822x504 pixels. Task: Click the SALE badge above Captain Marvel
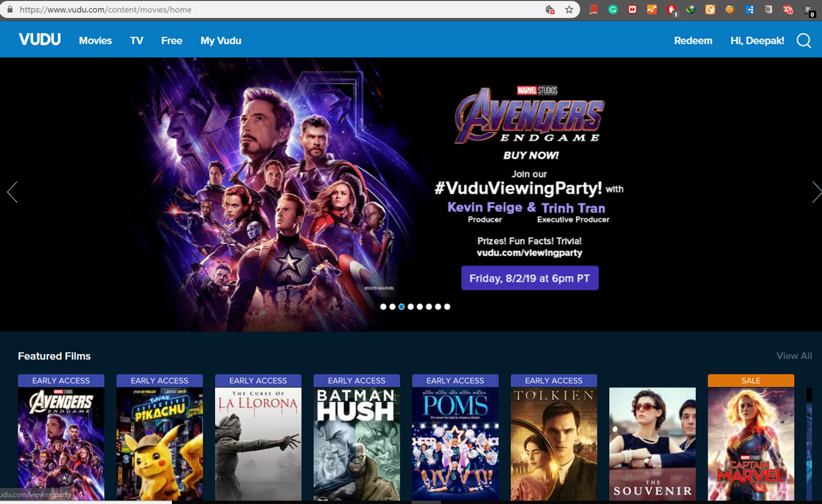[751, 381]
